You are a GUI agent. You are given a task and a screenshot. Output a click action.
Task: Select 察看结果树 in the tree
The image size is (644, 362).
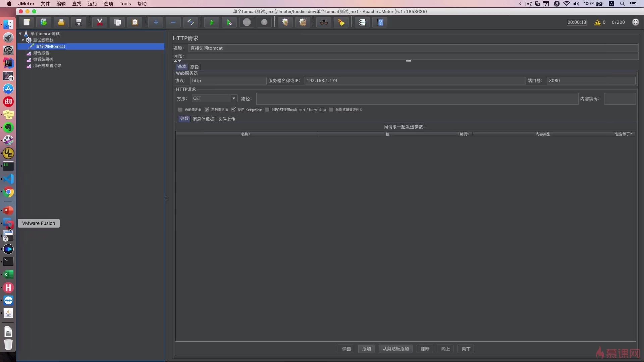tap(43, 59)
